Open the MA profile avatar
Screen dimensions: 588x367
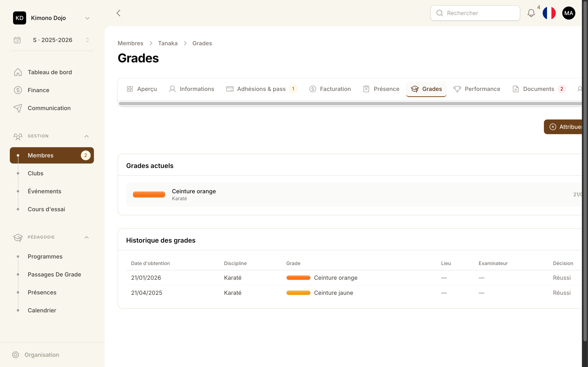click(569, 13)
